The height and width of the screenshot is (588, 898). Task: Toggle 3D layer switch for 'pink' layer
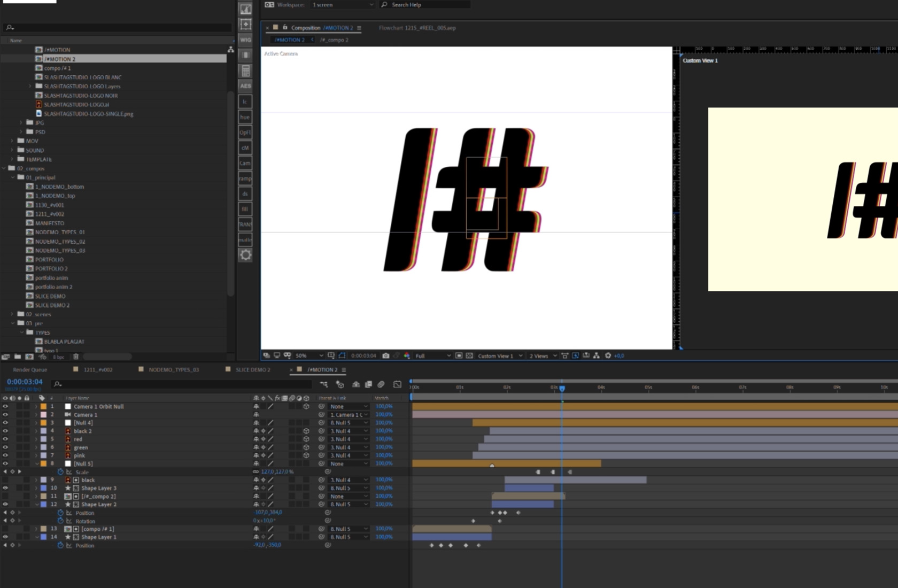pos(306,455)
